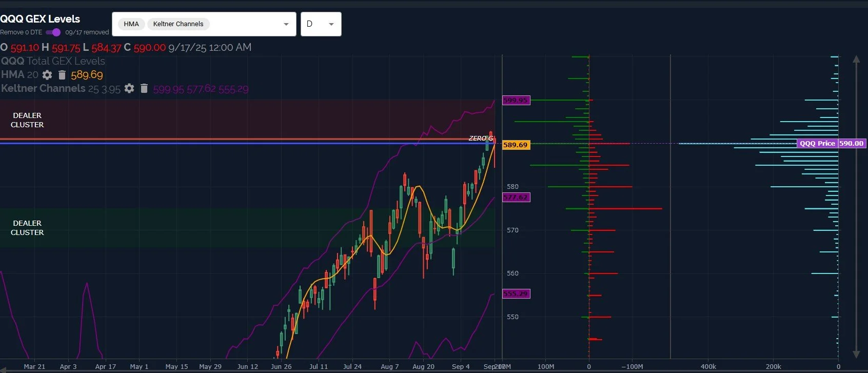
Task: Click the 400k volume axis label
Action: 708,367
